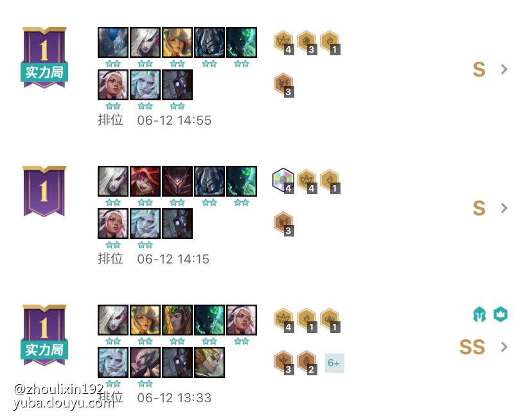
Task: Expand the 06-12 14:15 match details chevron
Action: (504, 208)
